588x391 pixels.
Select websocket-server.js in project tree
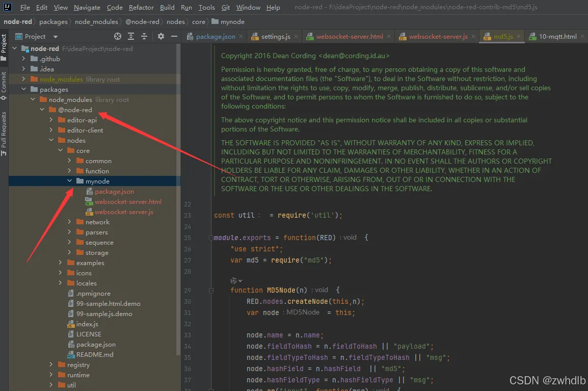[124, 212]
